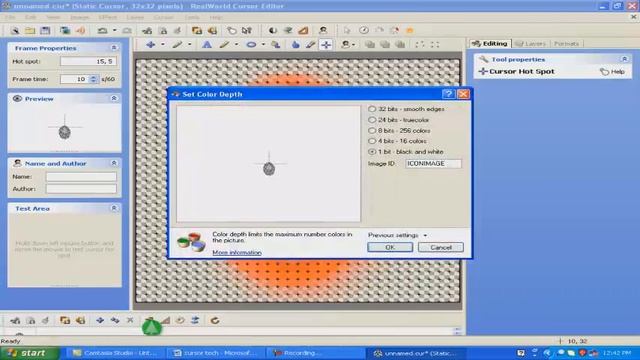Screen dimensions: 640x360
Task: Open the Effect menu
Action: [x=108, y=18]
